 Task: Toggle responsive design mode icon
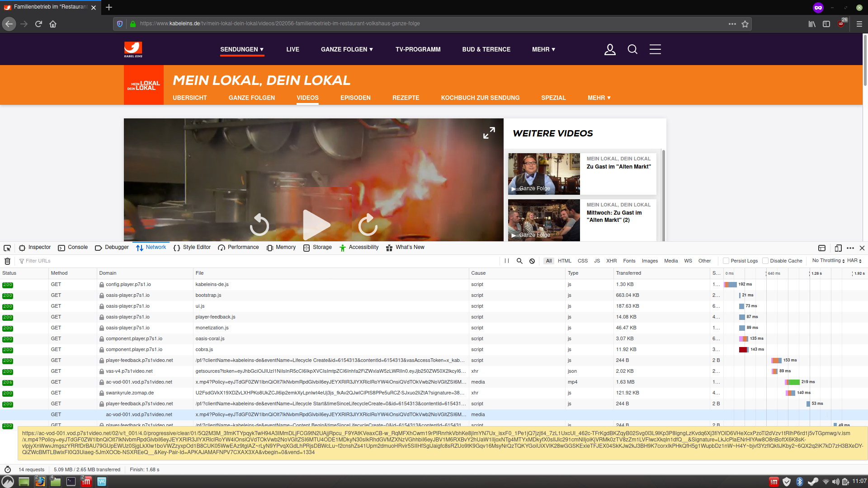[838, 248]
